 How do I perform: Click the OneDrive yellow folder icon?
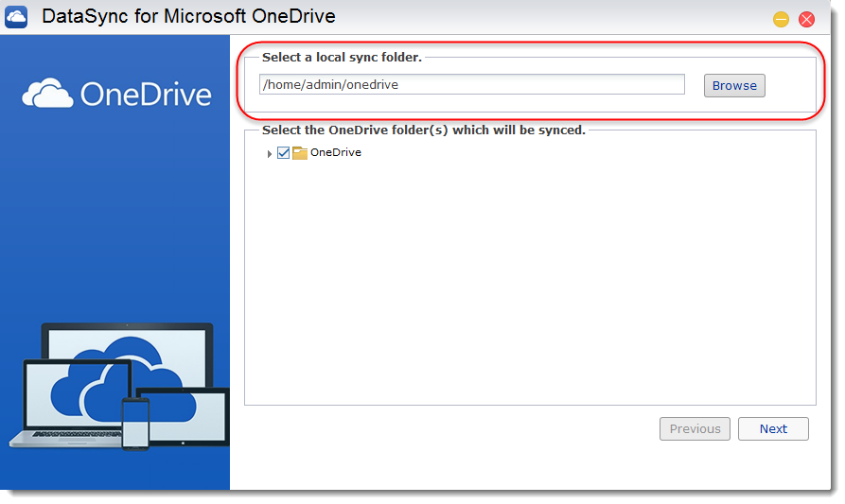tap(300, 153)
